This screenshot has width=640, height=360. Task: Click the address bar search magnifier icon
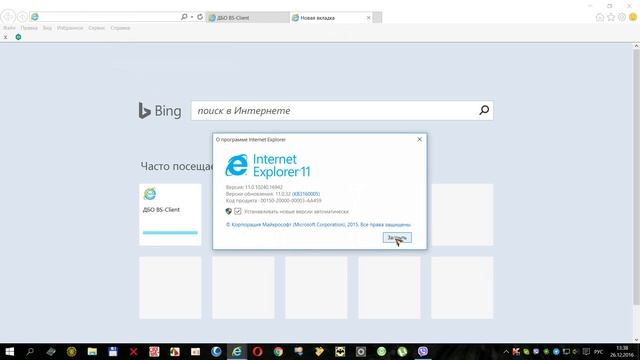(x=184, y=17)
